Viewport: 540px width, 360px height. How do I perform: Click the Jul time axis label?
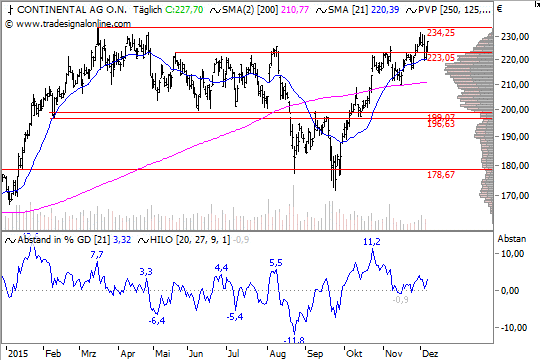point(234,354)
